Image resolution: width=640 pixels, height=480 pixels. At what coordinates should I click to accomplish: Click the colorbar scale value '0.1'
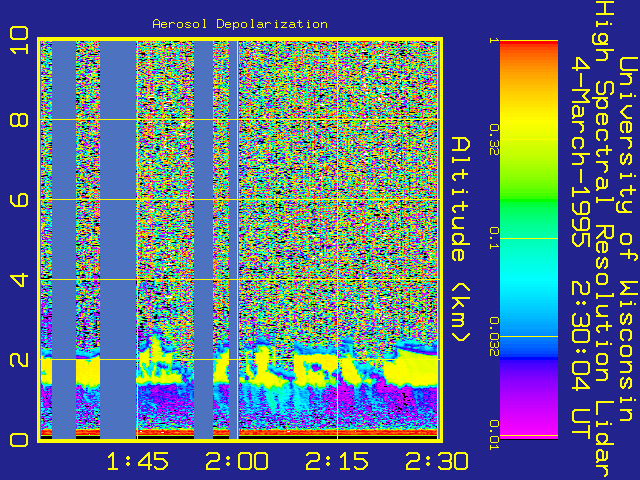pos(494,238)
